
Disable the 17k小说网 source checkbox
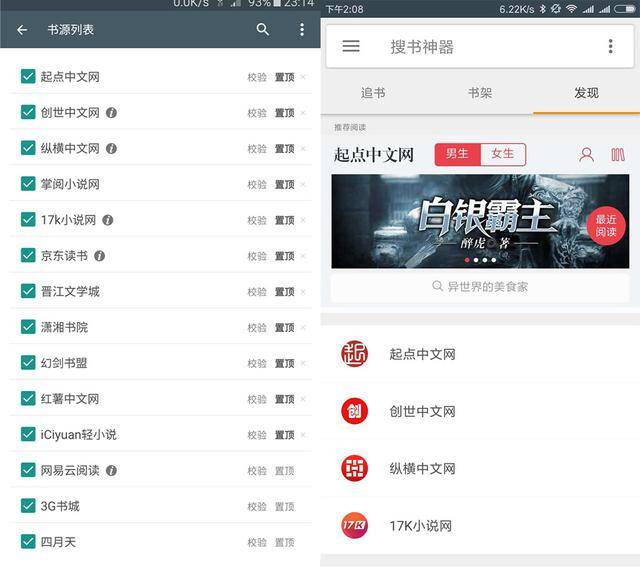point(28,220)
